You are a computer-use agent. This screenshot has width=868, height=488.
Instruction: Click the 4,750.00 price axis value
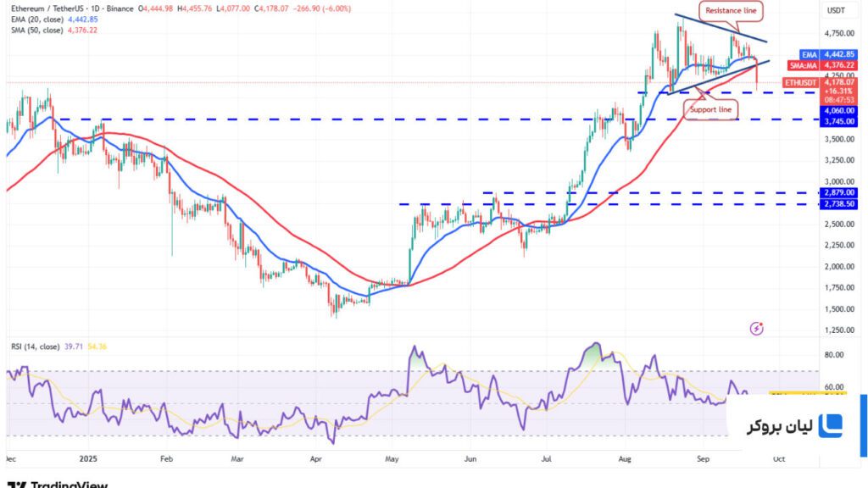coord(839,33)
